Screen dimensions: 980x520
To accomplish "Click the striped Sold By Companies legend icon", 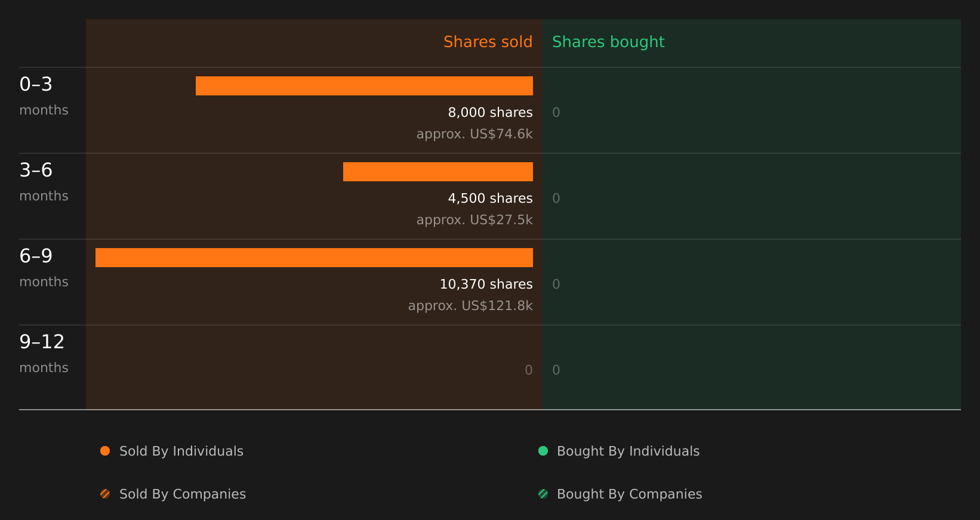I will (x=105, y=494).
